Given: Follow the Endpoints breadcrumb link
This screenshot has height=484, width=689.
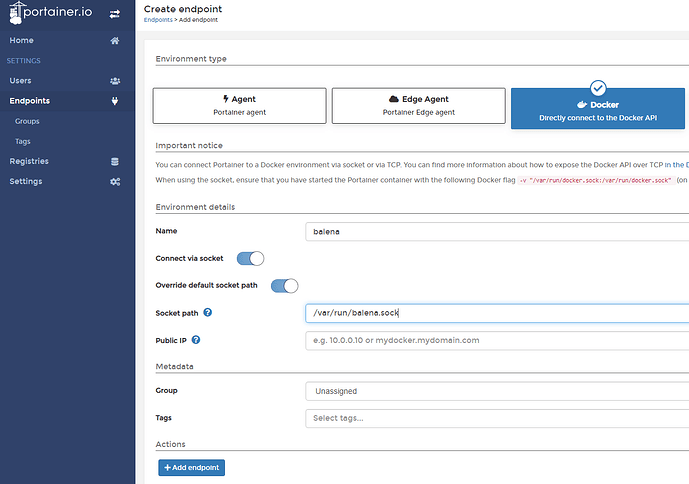Looking at the screenshot, I should click(158, 20).
